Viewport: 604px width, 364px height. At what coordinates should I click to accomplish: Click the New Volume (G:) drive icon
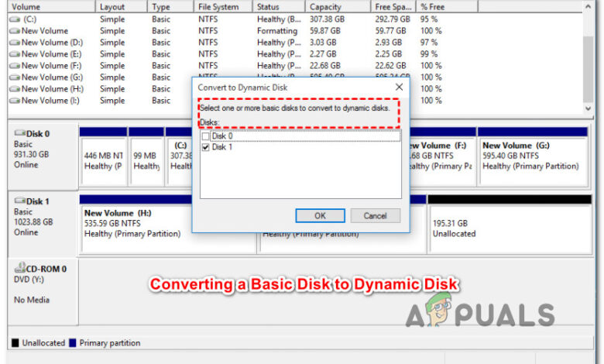pos(15,77)
